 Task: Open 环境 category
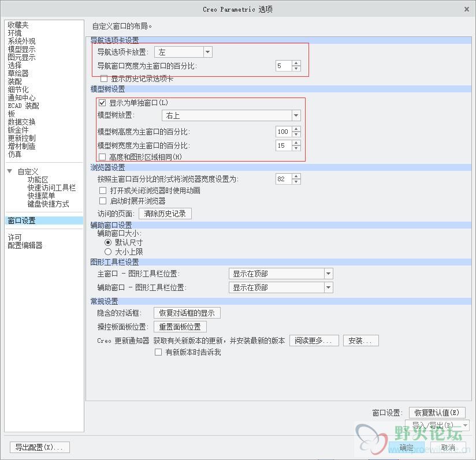pos(14,33)
